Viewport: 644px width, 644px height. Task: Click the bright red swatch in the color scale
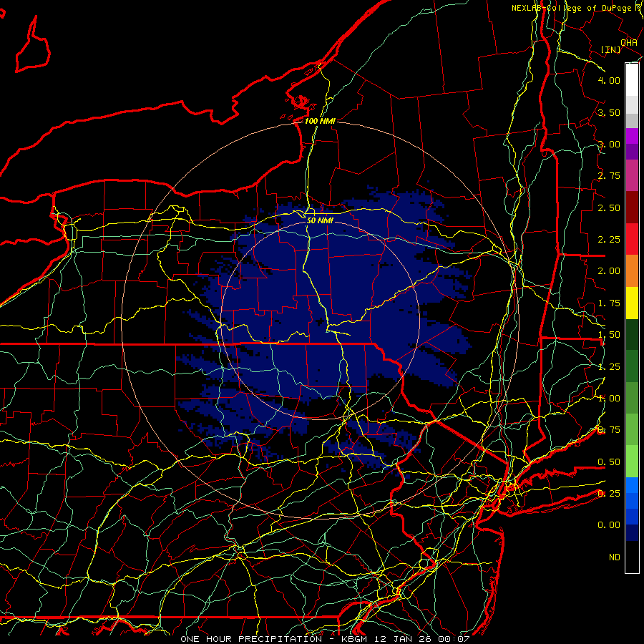(x=632, y=239)
